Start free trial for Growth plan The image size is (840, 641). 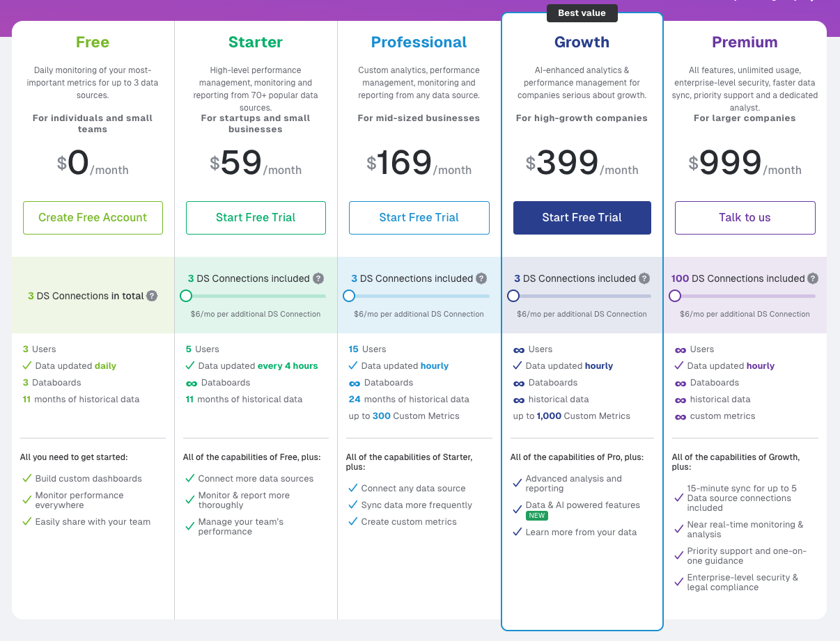click(582, 218)
